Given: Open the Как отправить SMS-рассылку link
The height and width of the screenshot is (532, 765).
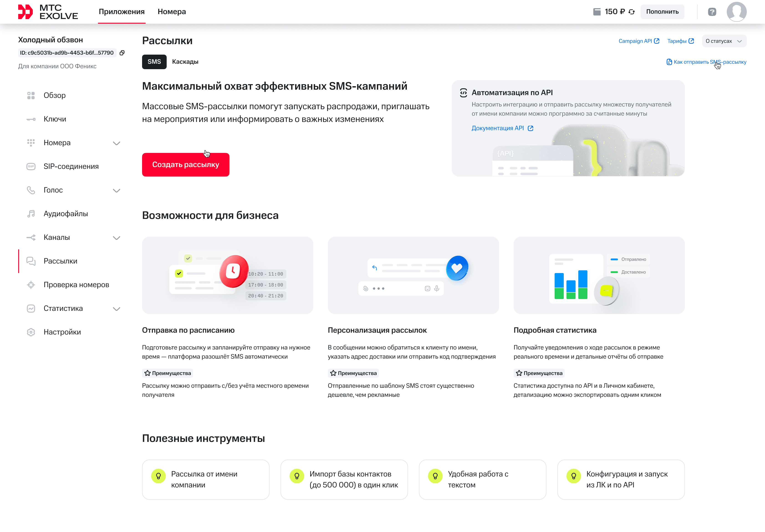Looking at the screenshot, I should [706, 62].
